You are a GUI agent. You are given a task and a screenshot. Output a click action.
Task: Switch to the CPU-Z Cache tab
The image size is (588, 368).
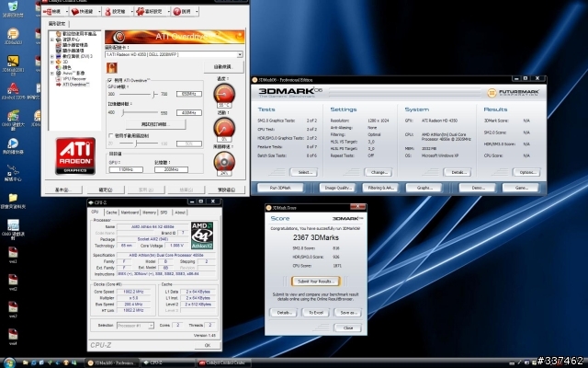pos(111,213)
